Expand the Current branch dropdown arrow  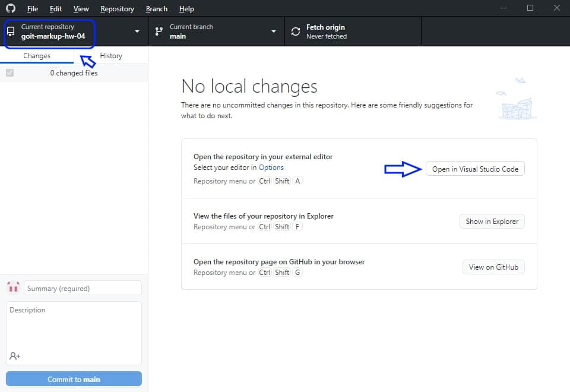pos(274,31)
